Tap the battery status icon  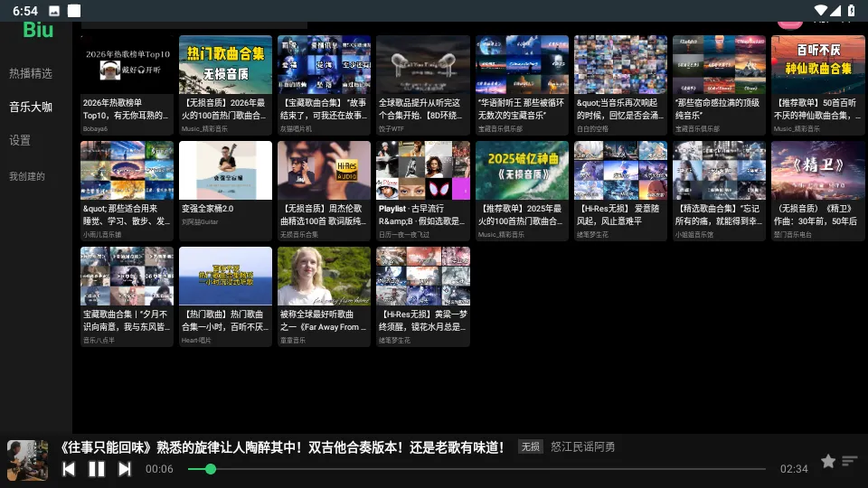851,11
